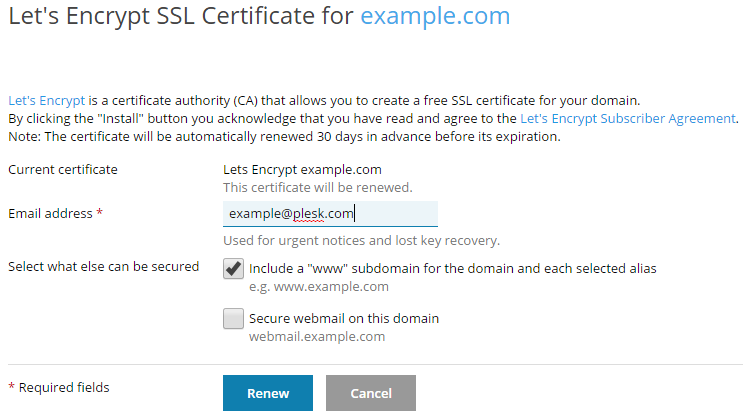The image size is (743, 413).
Task: Click the 'Email address' field label
Action: 52,213
